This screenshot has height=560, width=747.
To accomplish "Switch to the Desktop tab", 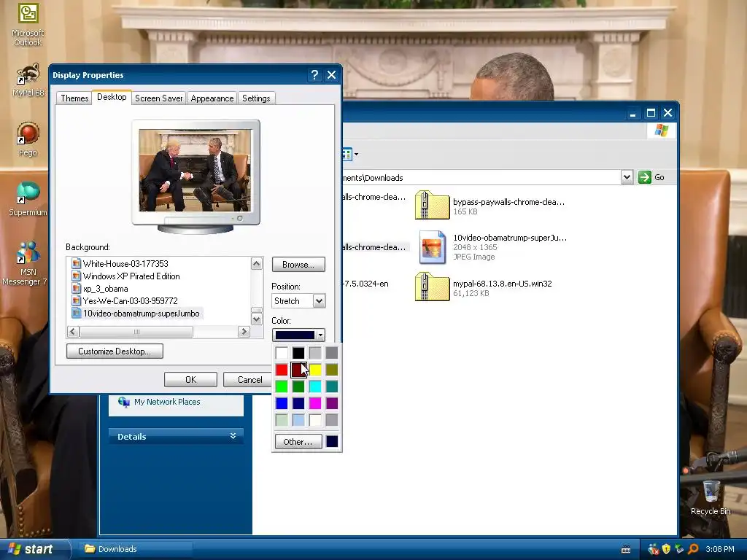I will [112, 97].
